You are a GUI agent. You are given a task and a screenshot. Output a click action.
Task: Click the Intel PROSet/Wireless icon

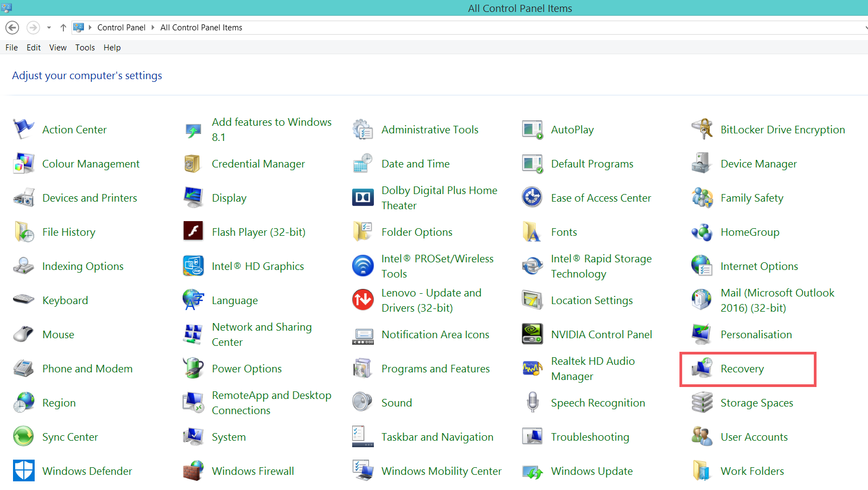tap(362, 266)
